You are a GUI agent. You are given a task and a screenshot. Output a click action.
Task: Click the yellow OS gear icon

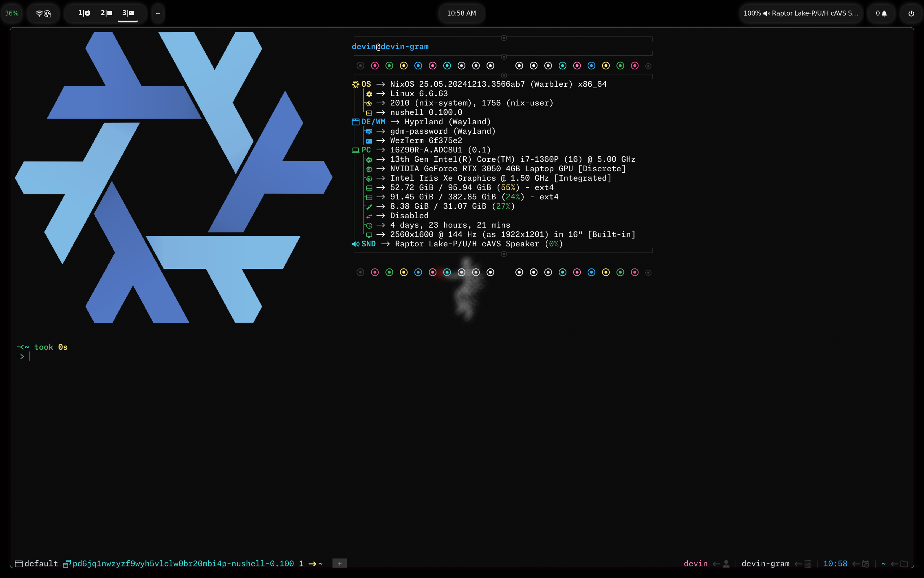tap(356, 84)
